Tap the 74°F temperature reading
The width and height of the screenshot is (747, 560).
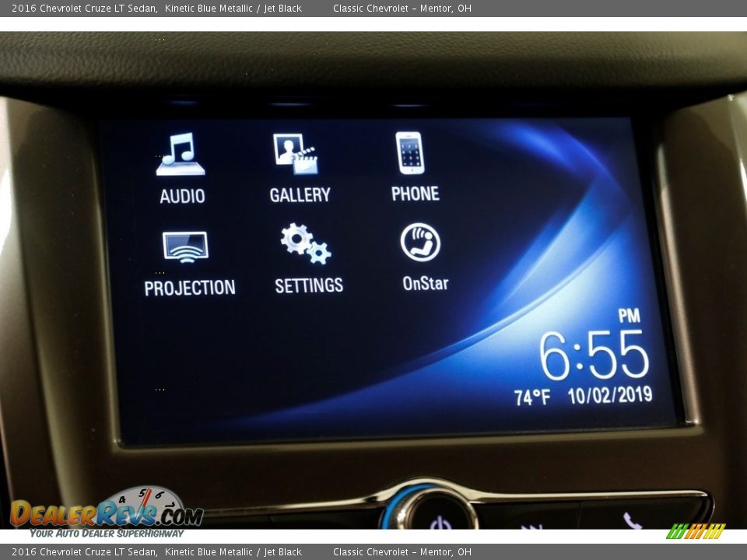531,397
